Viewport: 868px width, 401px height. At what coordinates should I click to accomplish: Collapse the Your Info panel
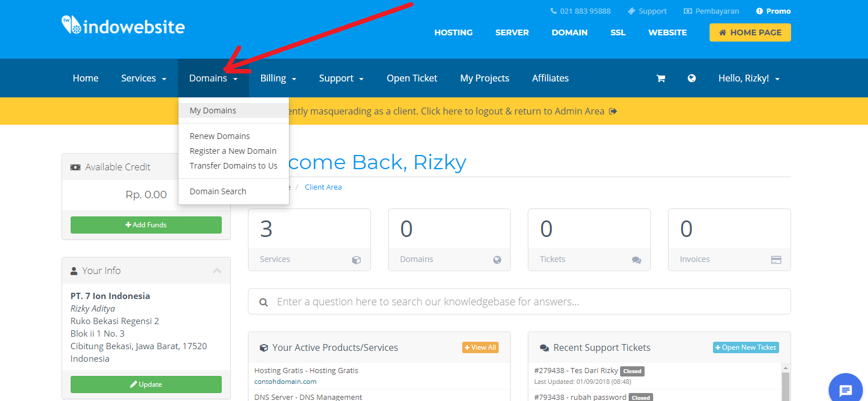tap(217, 271)
